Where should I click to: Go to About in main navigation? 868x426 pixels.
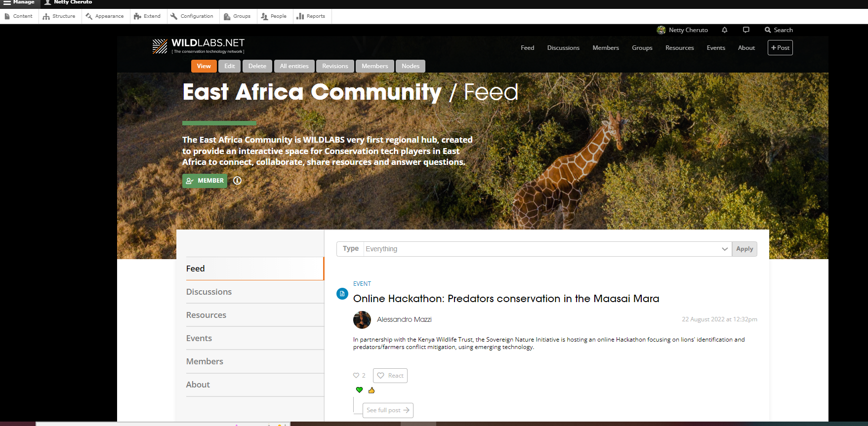[x=746, y=48]
